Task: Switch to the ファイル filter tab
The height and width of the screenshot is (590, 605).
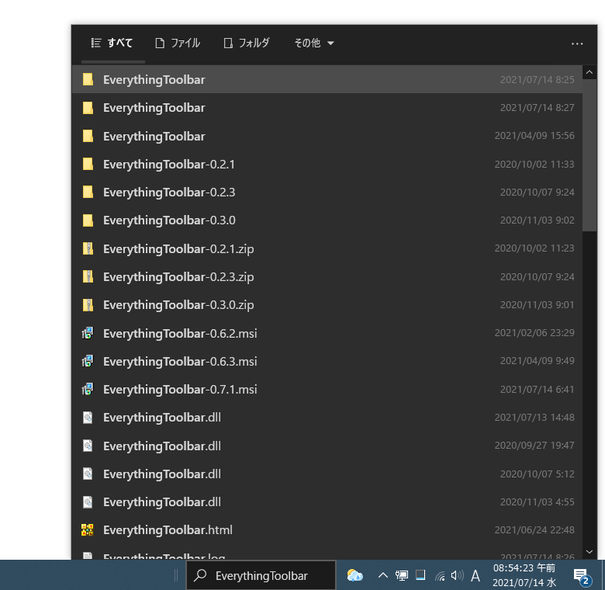Action: 177,43
